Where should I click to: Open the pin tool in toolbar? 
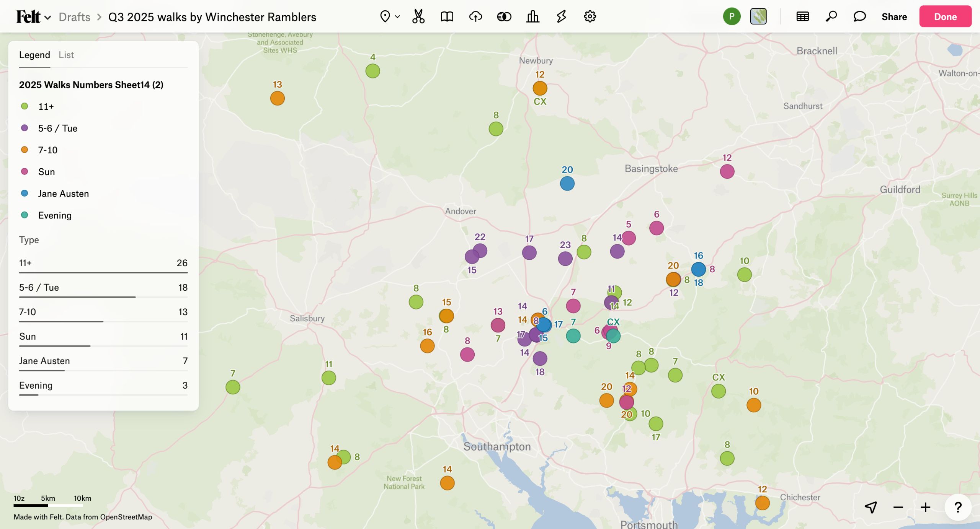point(385,16)
